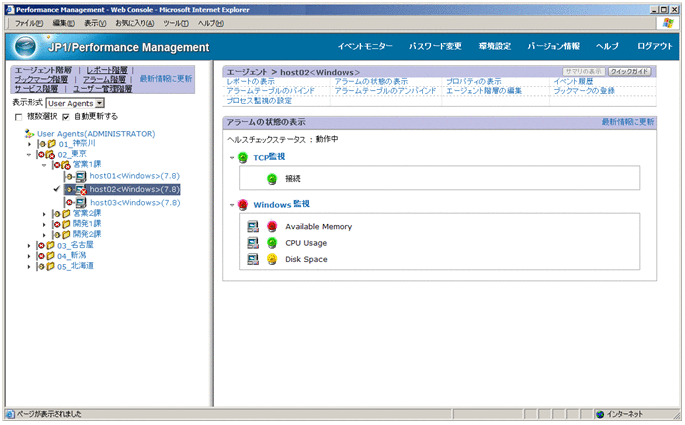685x425 pixels.
Task: Click the folder icon beside 03_名古屋
Action: 50,245
